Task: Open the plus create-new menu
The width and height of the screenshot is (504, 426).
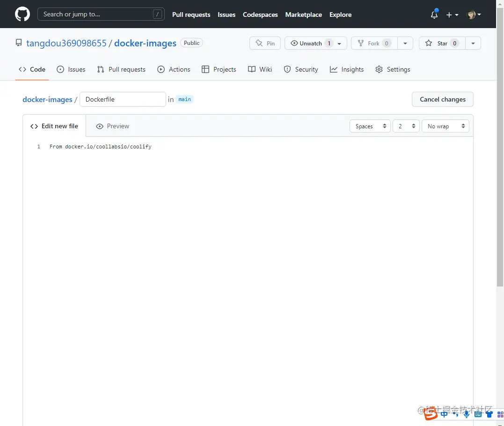Action: 452,15
